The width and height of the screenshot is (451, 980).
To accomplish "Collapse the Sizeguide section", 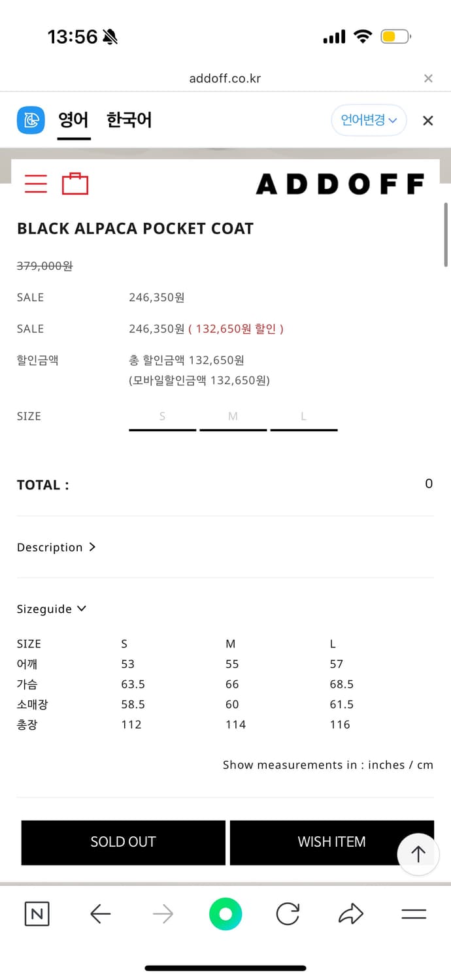I will click(52, 609).
